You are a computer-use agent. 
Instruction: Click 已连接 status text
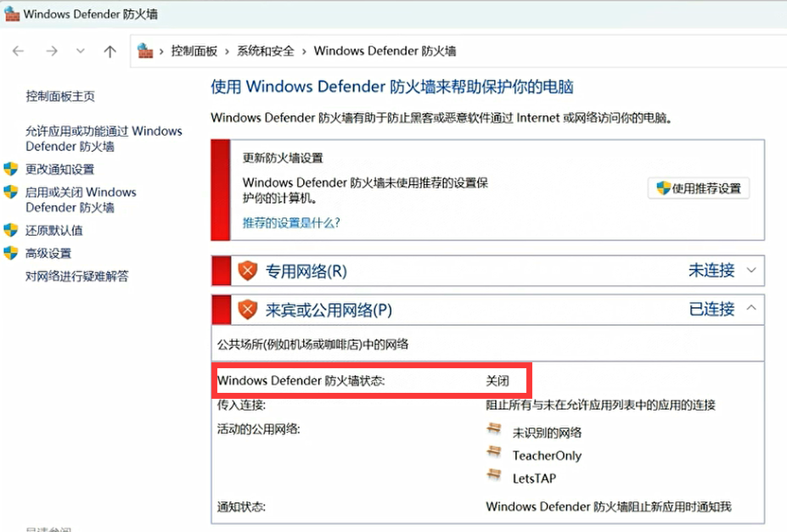click(x=711, y=309)
